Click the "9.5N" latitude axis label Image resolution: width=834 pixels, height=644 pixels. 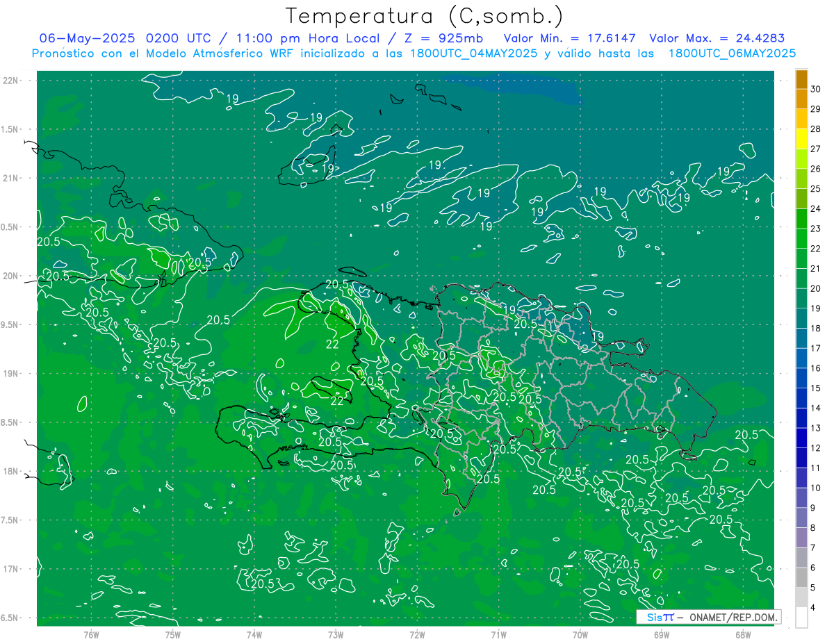(x=10, y=324)
